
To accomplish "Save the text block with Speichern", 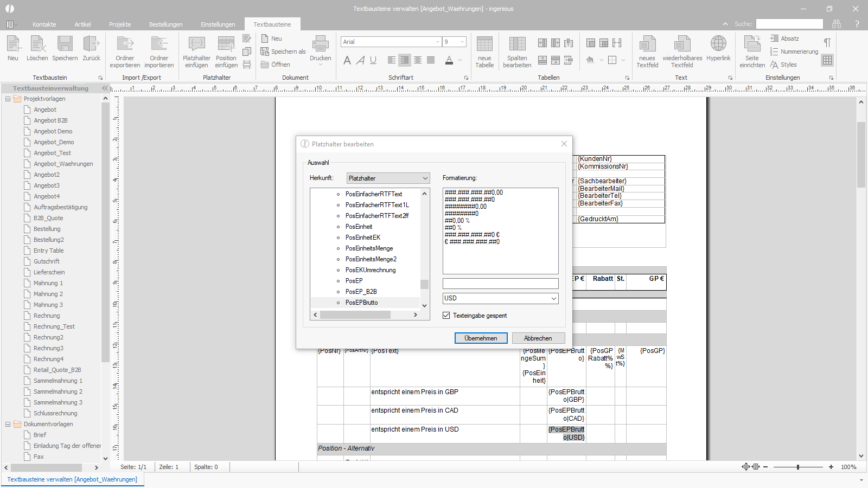I will pos(65,48).
